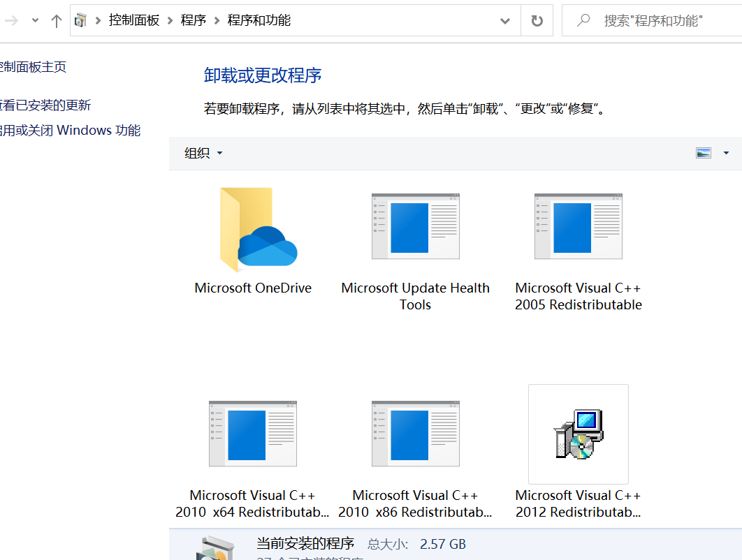The width and height of the screenshot is (742, 560).
Task: Expand the chevron after 控制面板
Action: coord(170,20)
